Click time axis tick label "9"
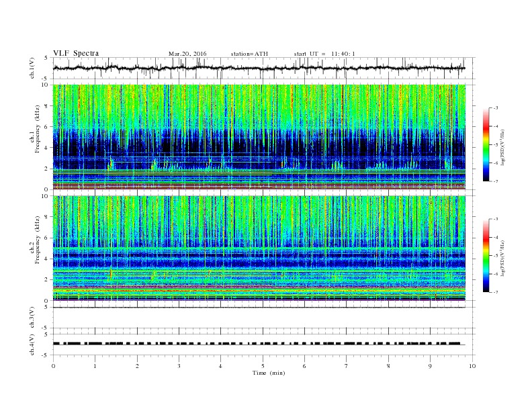Screen dimensions: 532x411 [430, 366]
